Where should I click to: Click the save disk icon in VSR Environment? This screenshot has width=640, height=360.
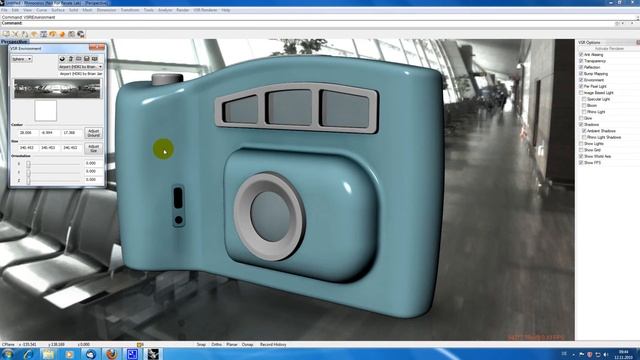pyautogui.click(x=87, y=59)
